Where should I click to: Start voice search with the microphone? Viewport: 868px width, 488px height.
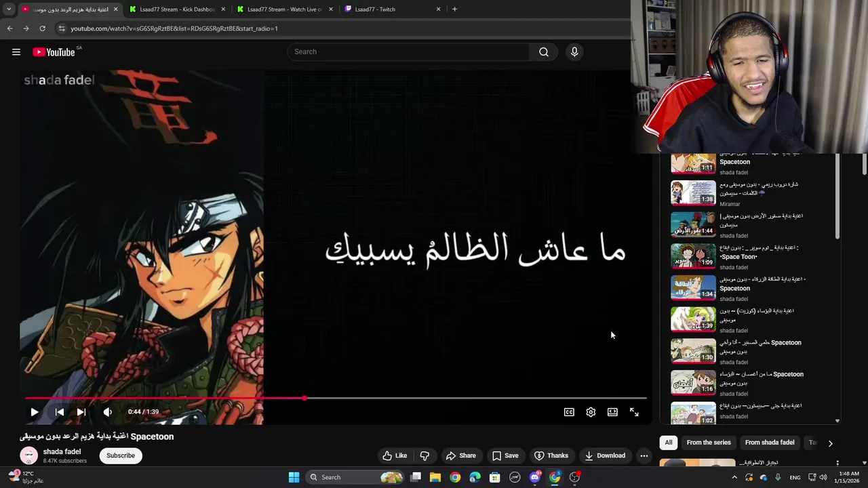[x=574, y=52]
